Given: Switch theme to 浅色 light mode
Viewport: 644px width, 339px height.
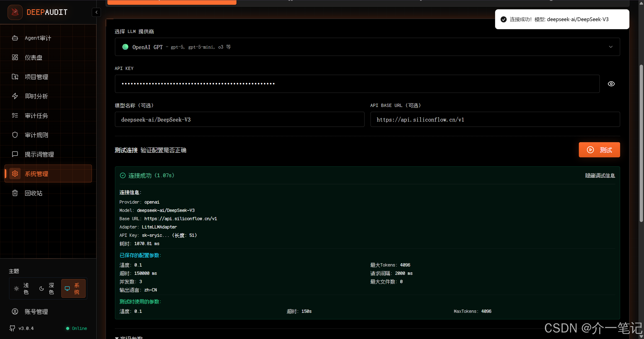Looking at the screenshot, I should point(22,288).
